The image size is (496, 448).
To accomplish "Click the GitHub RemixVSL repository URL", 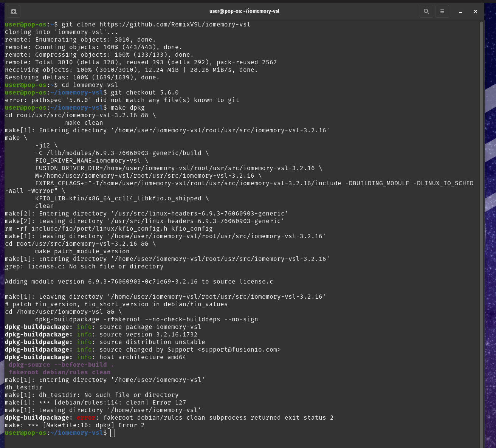I will (175, 25).
